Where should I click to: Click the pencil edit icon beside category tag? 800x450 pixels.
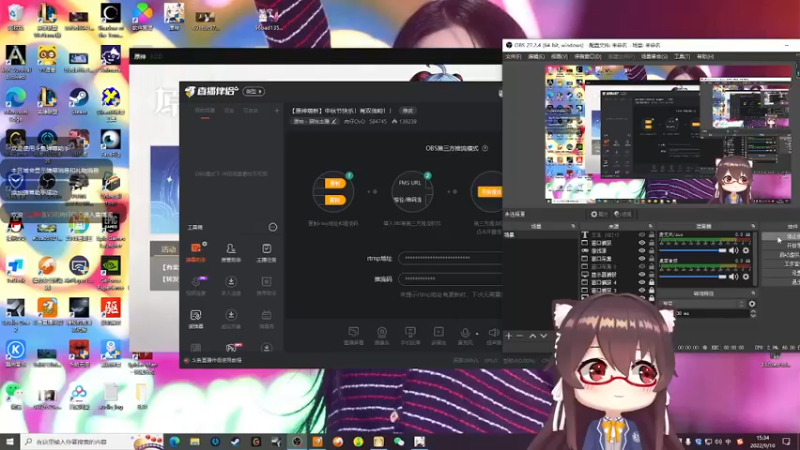pyautogui.click(x=334, y=121)
